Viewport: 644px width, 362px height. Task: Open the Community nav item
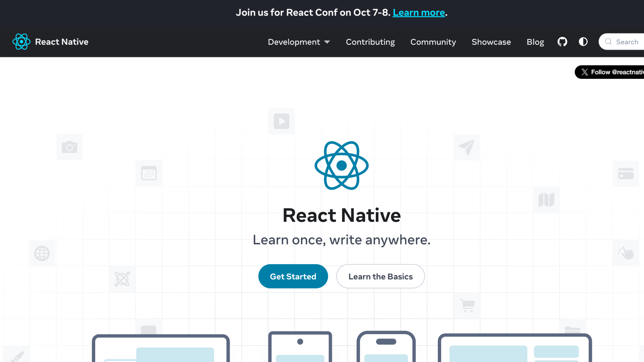[x=433, y=42]
